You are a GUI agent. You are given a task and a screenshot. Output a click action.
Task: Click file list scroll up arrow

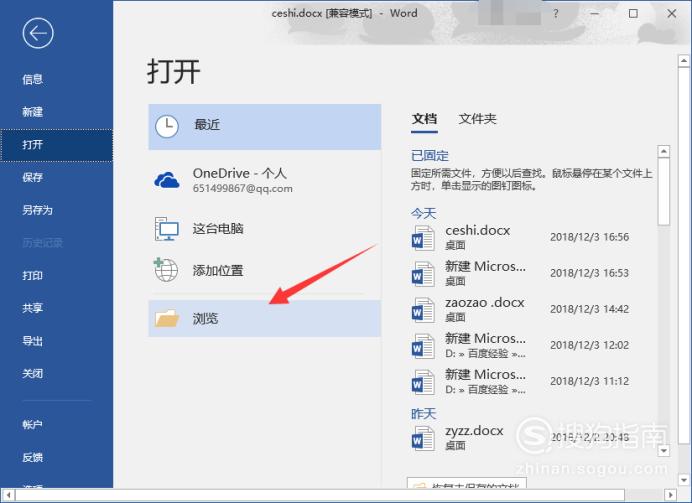pyautogui.click(x=664, y=151)
